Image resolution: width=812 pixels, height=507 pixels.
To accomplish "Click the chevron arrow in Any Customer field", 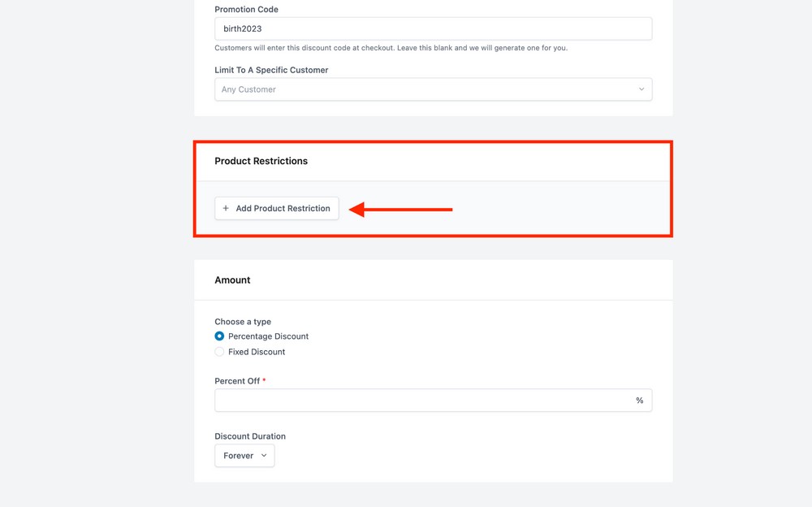I will 641,89.
